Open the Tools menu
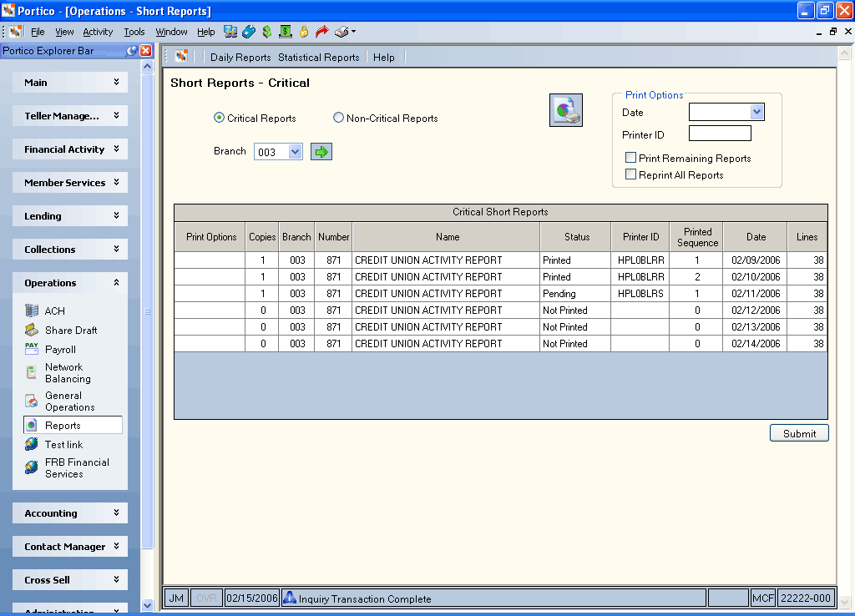Viewport: 855px width, 616px height. [x=134, y=32]
